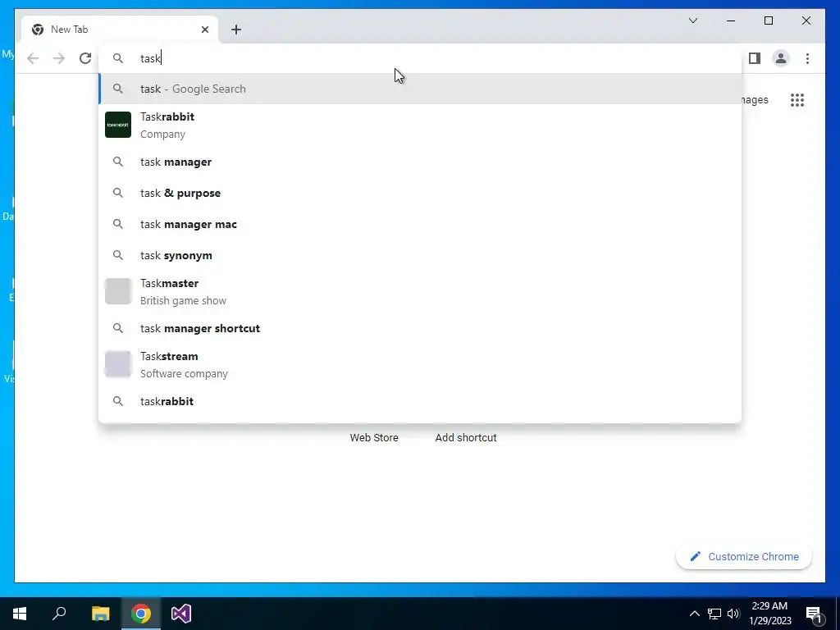Click the Customize Chrome button
The width and height of the screenshot is (840, 630).
743,557
